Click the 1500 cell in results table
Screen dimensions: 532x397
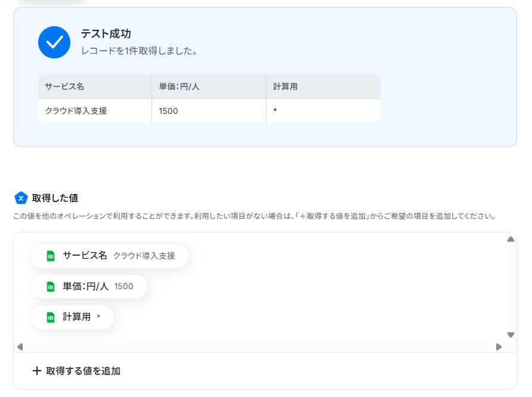pyautogui.click(x=209, y=111)
